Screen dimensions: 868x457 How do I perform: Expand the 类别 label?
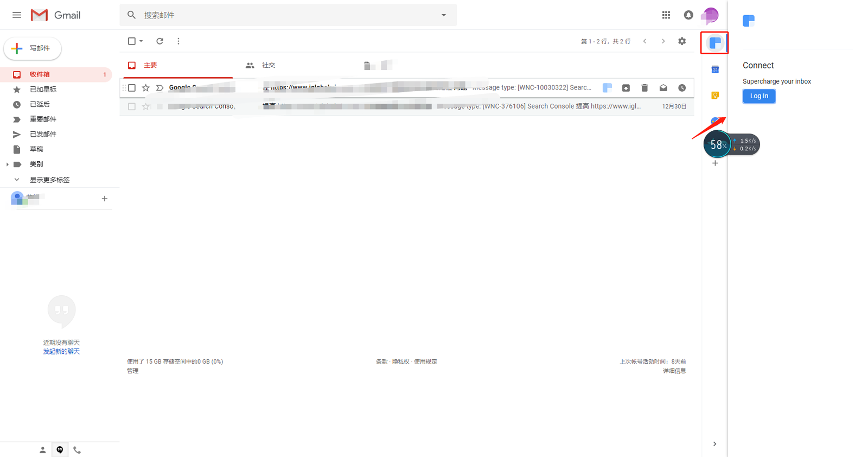tap(7, 164)
